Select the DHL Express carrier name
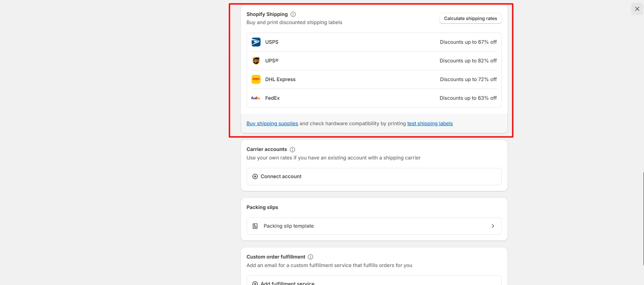This screenshot has width=644, height=285. click(280, 79)
